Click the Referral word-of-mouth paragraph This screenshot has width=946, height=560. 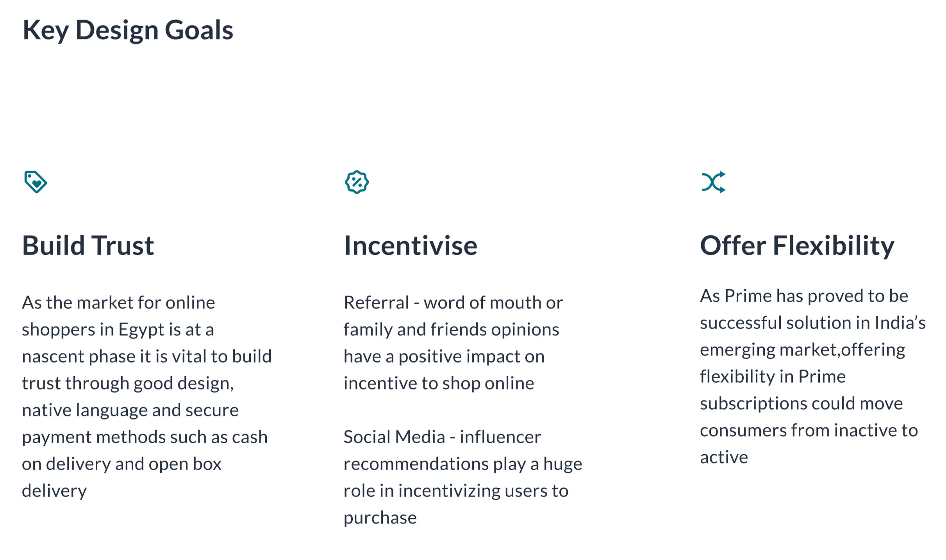(453, 343)
